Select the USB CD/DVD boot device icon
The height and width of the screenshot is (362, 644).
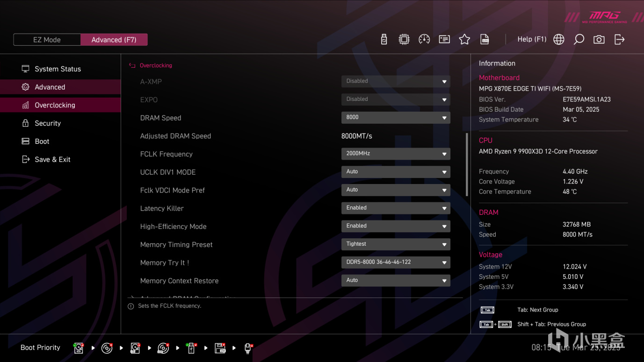point(163,348)
